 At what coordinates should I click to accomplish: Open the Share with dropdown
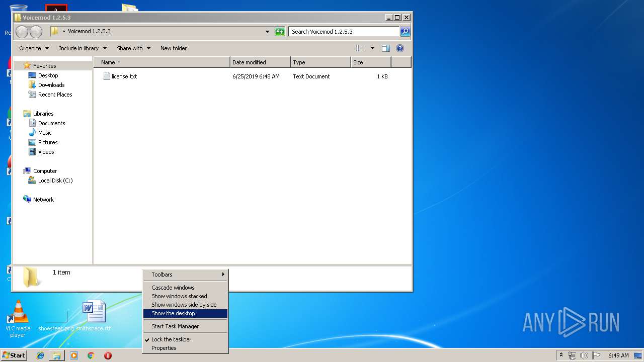[x=134, y=48]
